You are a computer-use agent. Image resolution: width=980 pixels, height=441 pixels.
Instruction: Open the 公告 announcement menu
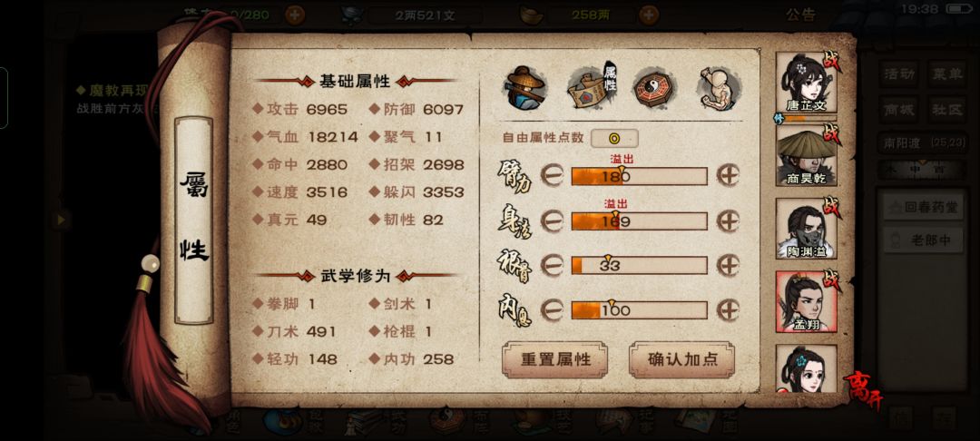800,15
